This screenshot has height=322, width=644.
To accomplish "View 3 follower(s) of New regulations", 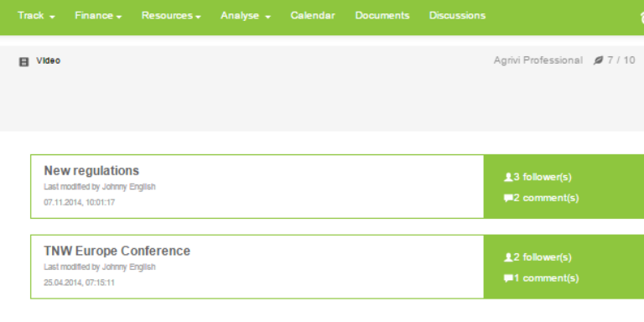I will 543,177.
